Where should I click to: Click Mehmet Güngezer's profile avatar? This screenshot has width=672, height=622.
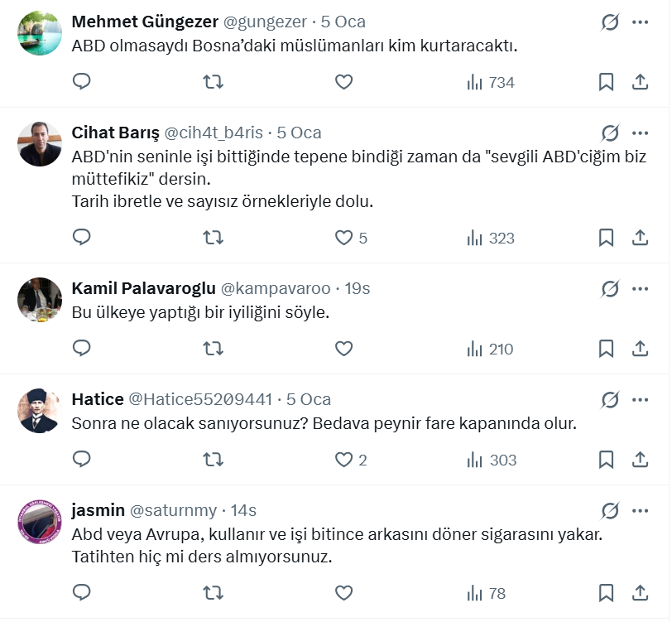pyautogui.click(x=40, y=33)
